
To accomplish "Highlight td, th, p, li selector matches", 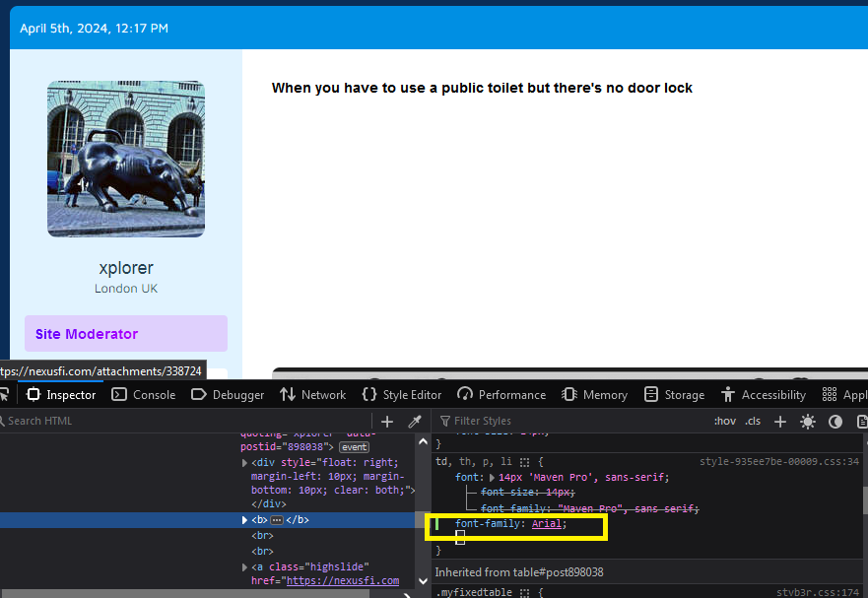I will click(x=525, y=462).
